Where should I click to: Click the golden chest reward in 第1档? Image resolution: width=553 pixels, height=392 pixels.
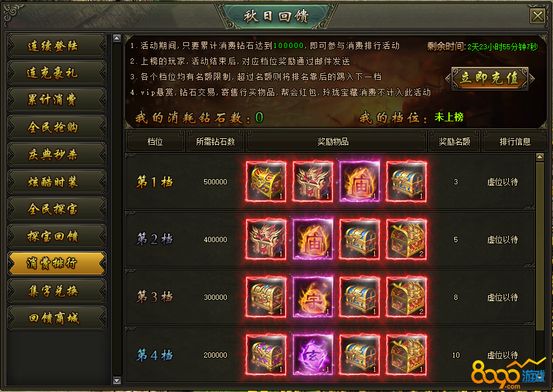click(x=266, y=182)
